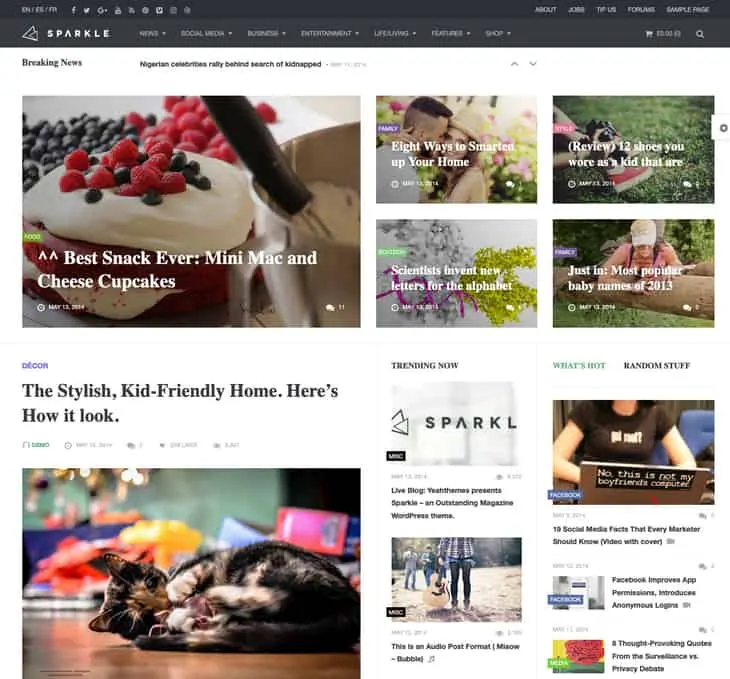Open the search magnifier icon
This screenshot has width=730, height=679.
tap(700, 34)
